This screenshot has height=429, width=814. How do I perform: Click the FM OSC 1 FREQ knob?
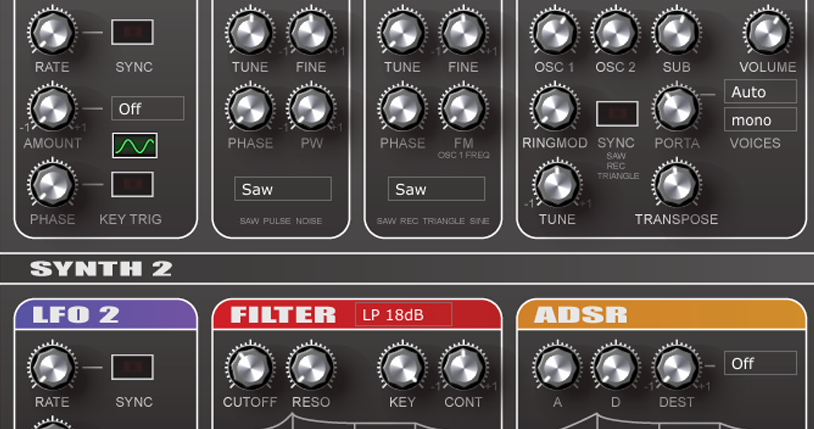coord(463,107)
